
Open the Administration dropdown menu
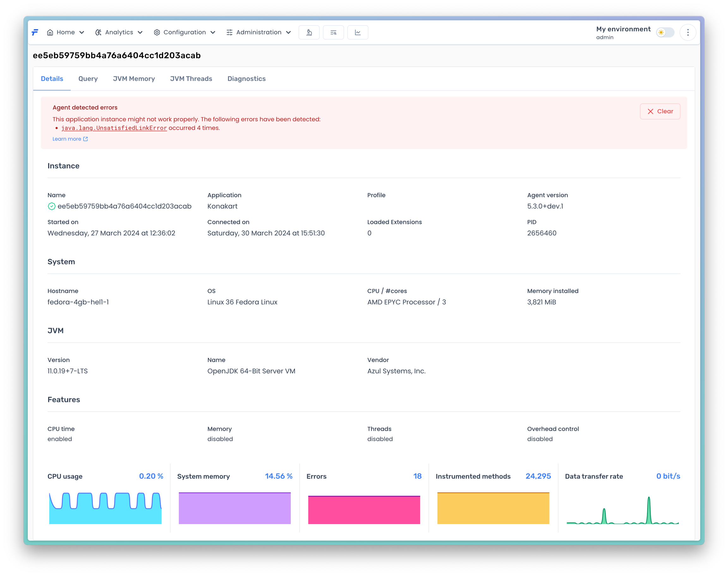pyautogui.click(x=258, y=33)
